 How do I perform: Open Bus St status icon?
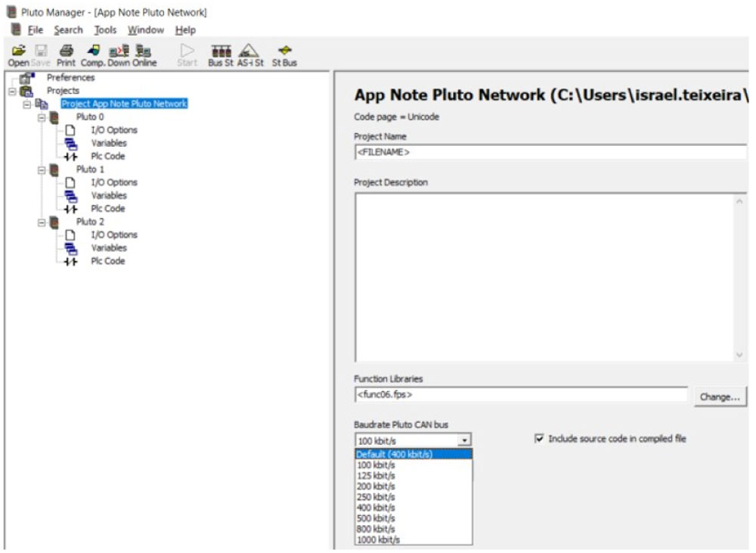[x=220, y=51]
